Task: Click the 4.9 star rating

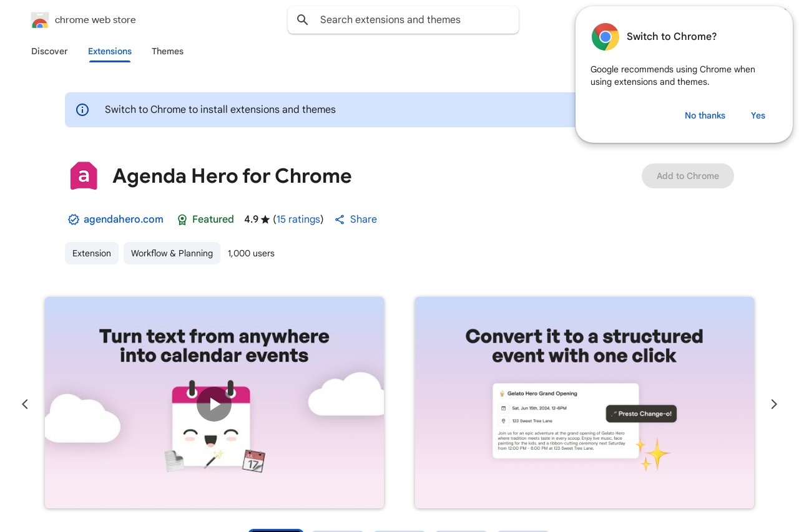Action: (x=257, y=220)
